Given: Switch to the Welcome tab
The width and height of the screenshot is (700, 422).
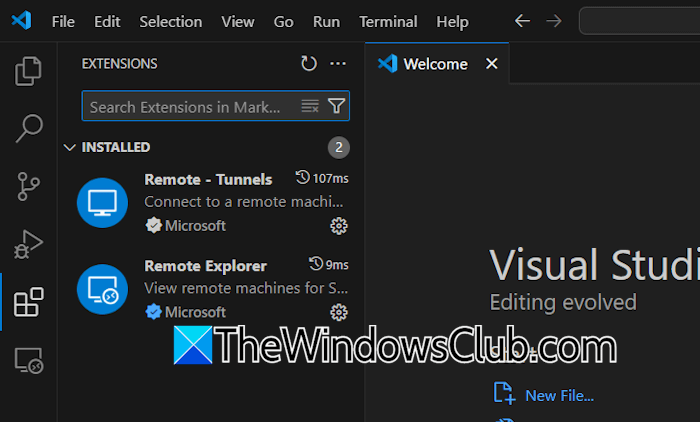Looking at the screenshot, I should pos(435,64).
